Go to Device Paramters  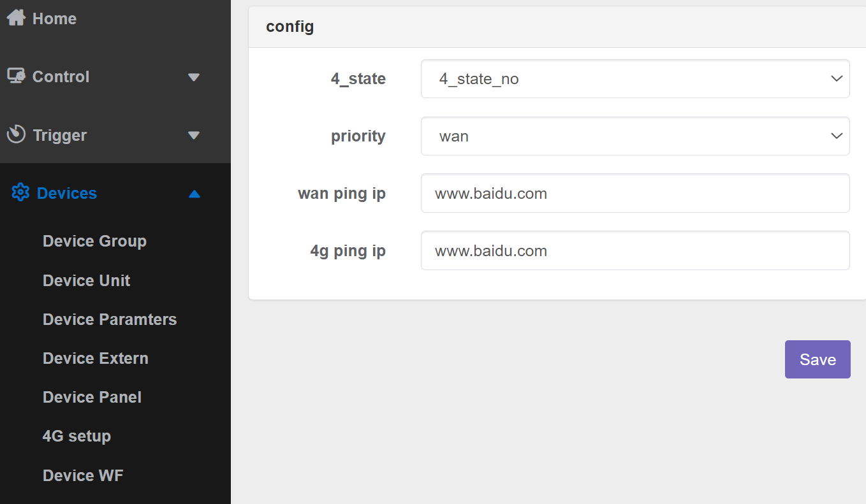[x=110, y=319]
